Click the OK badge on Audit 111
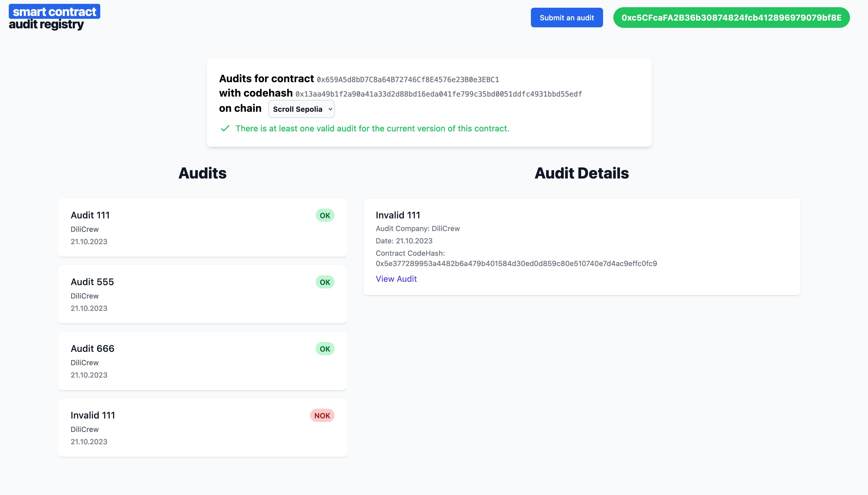The width and height of the screenshot is (868, 495). [x=325, y=216]
